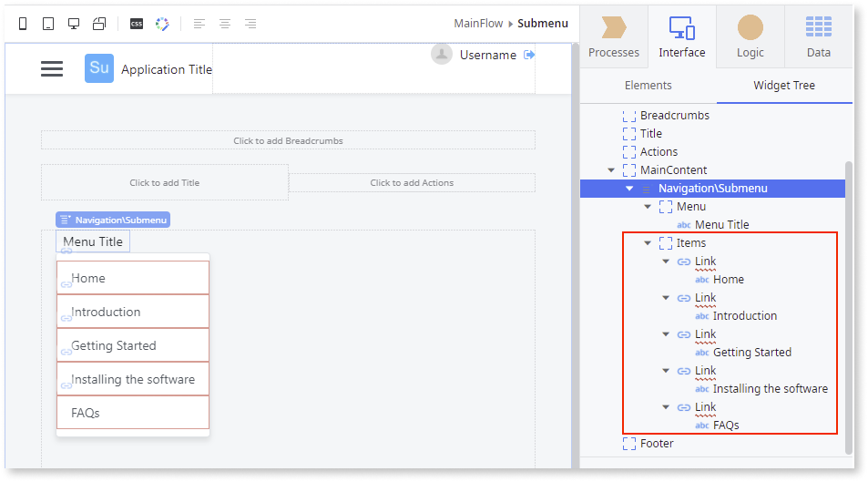Click the hamburger menu icon in canvas
Screen dimensions: 868x482
[52, 69]
